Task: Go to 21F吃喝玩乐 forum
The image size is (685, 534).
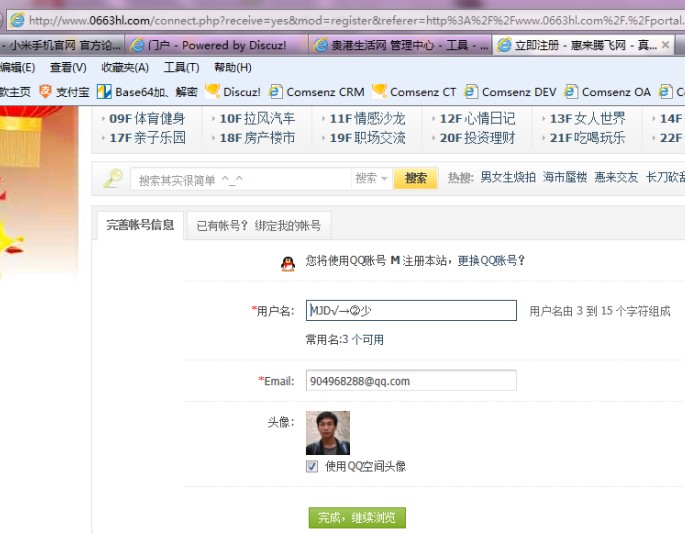Action: [588, 138]
